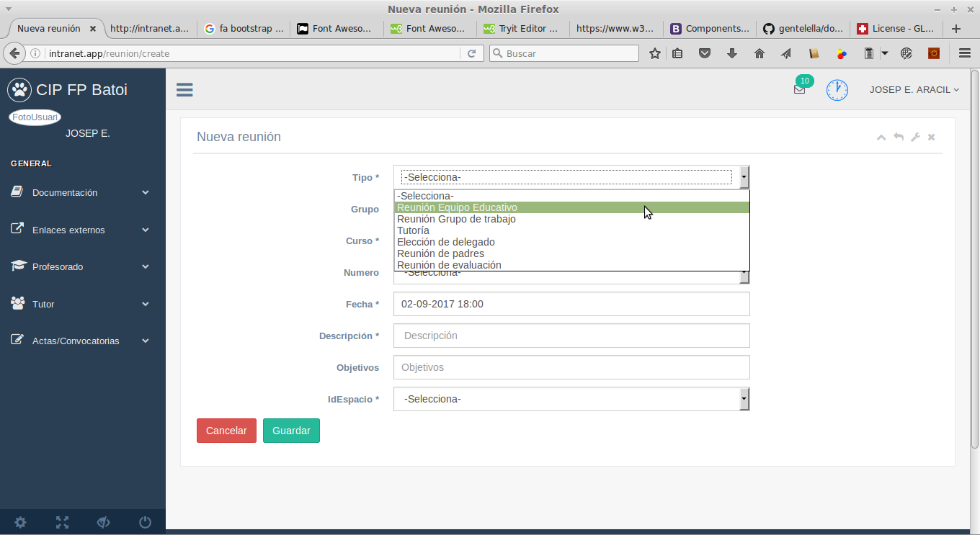Open the downloads arrow icon
This screenshot has height=535, width=980.
tap(732, 53)
